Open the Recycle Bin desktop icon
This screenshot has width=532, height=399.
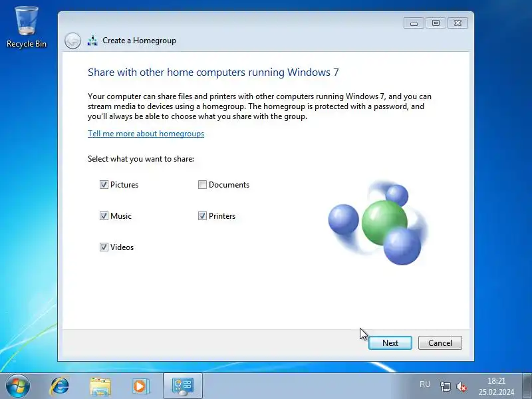tap(27, 27)
